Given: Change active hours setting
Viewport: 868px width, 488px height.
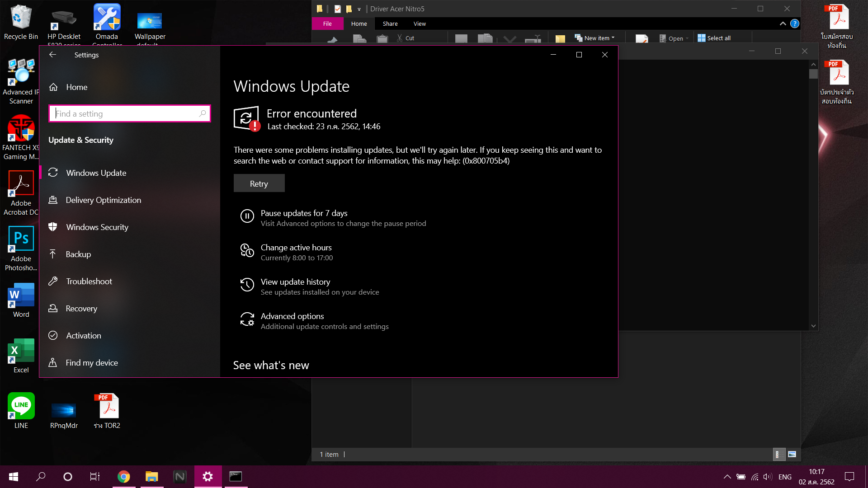Looking at the screenshot, I should [296, 248].
